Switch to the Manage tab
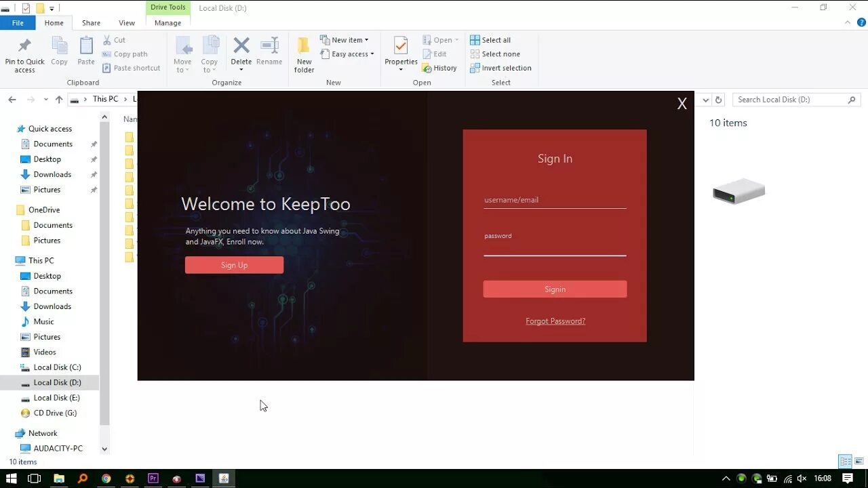Image resolution: width=868 pixels, height=488 pixels. (167, 23)
